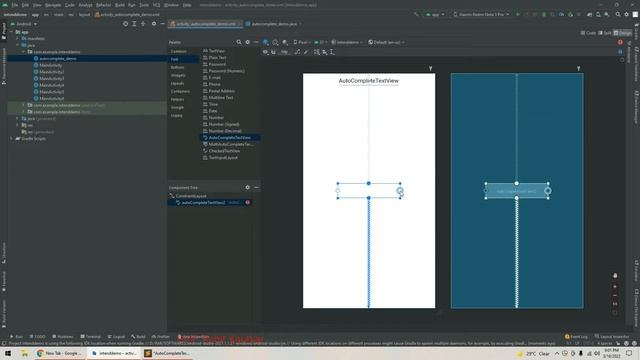
Task: Click the red error indicator in design toolbar
Action: pos(620,42)
